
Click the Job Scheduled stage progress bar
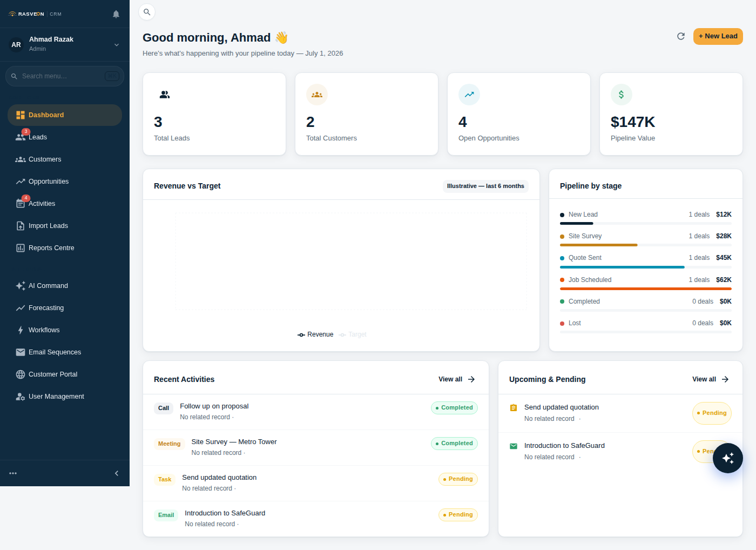click(646, 289)
